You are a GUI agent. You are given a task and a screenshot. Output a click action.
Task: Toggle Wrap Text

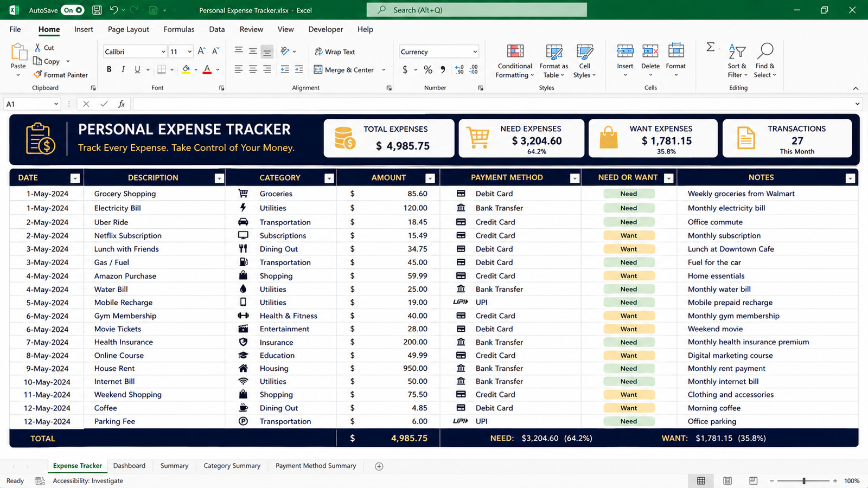point(335,52)
